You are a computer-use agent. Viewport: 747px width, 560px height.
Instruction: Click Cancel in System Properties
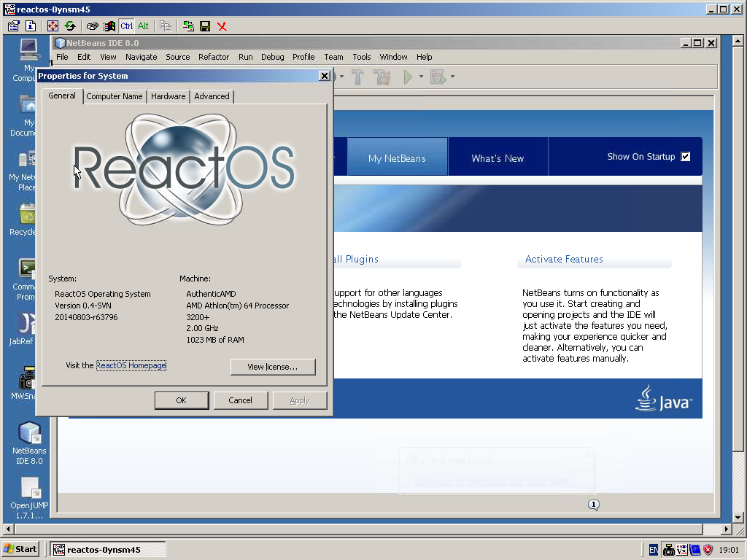tap(240, 400)
